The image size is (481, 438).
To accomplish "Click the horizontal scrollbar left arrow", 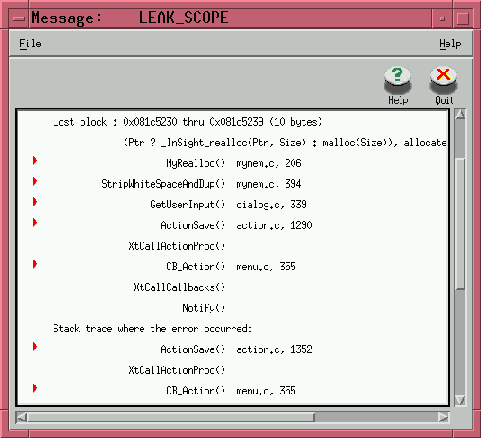I will click(22, 417).
